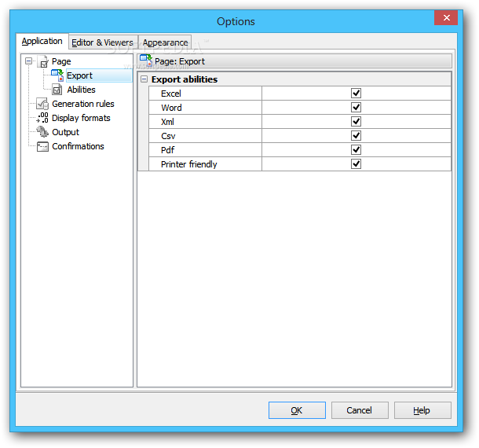
Task: Click the Page node icon in tree
Action: click(x=43, y=61)
